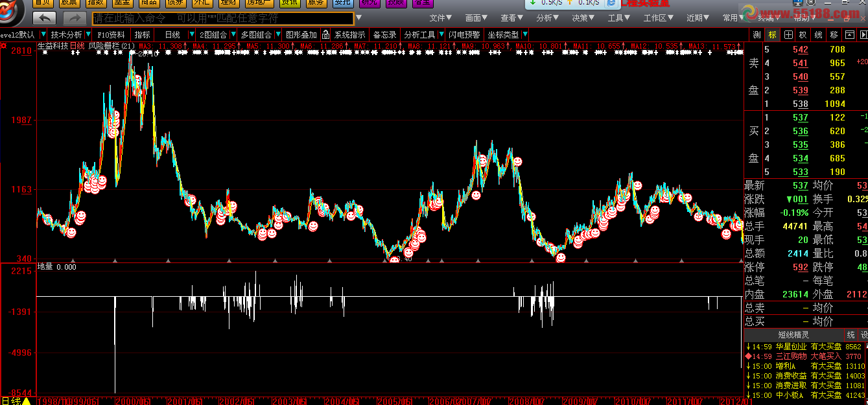Click the forward arrow navigation button

[75, 18]
